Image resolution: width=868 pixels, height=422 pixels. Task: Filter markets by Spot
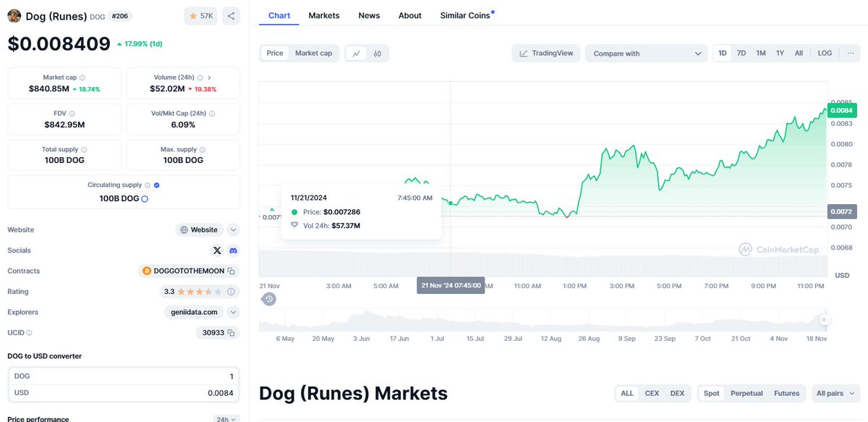[712, 393]
